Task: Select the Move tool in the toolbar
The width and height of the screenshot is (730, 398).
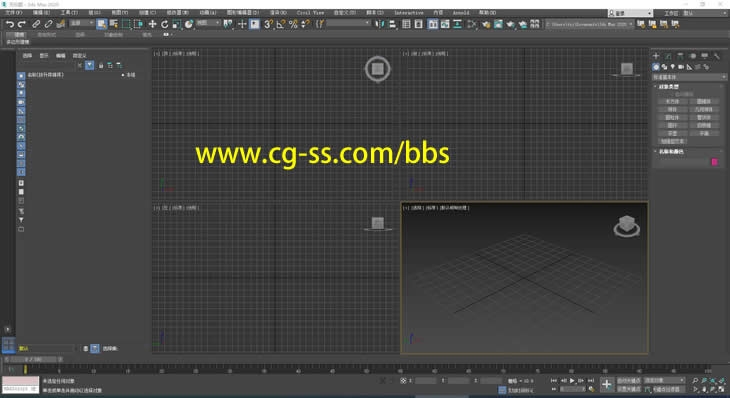Action: pyautogui.click(x=152, y=24)
